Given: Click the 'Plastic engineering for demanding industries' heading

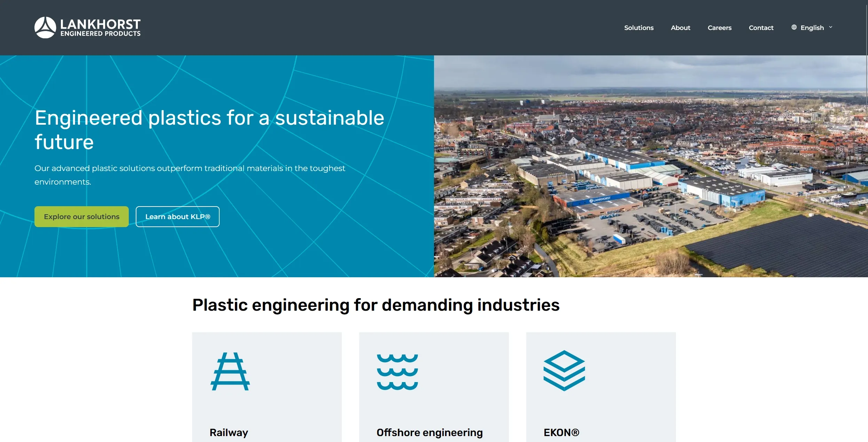Looking at the screenshot, I should point(376,305).
